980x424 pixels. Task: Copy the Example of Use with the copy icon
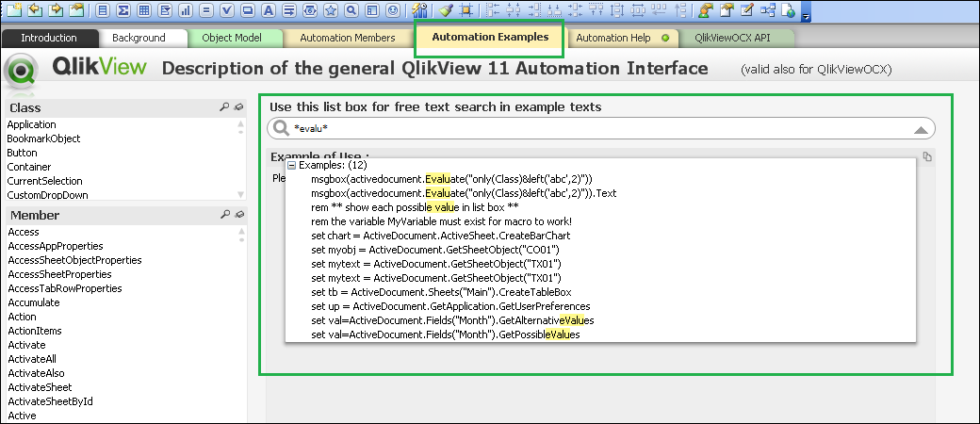pos(927,157)
